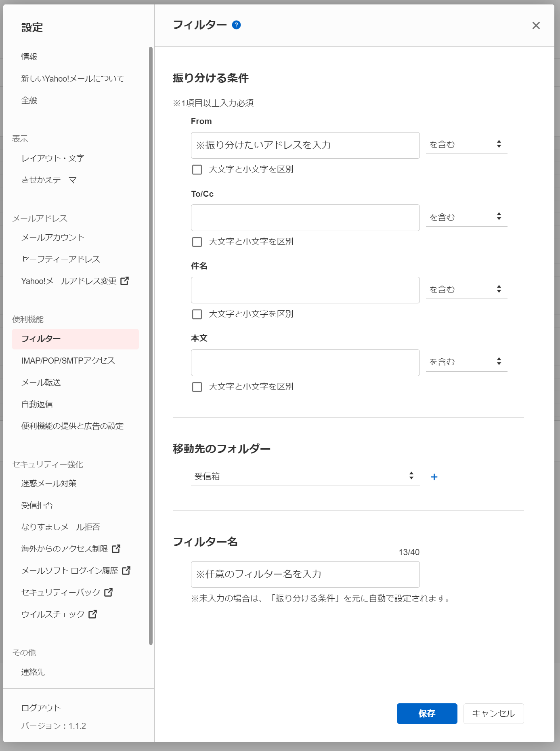560x751 pixels.
Task: Expand the を含む dropdown for 本文
Action: [466, 362]
